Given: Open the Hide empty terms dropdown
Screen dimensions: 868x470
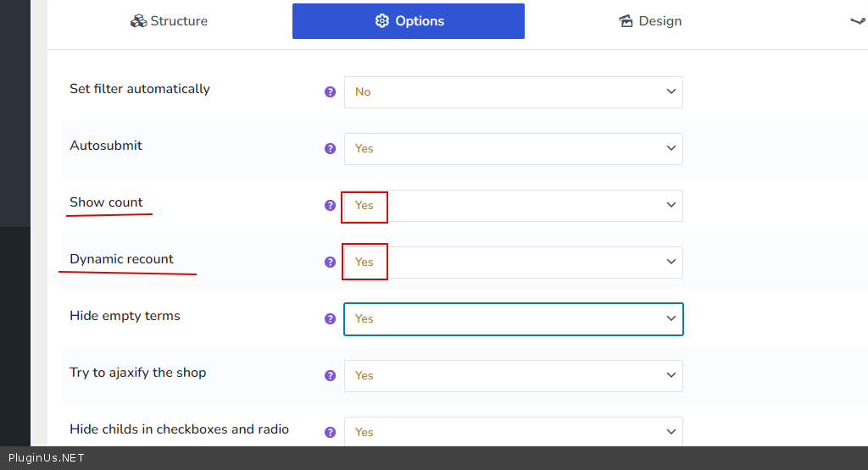Looking at the screenshot, I should point(513,319).
